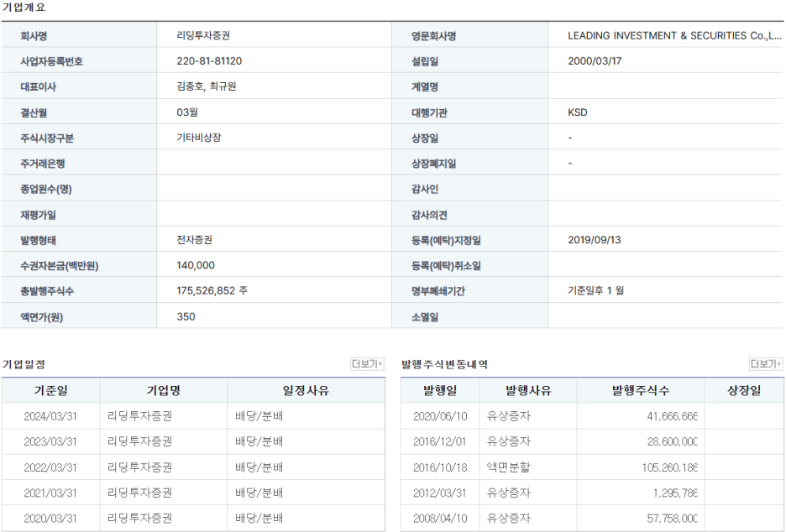Screen dimensions: 786x532
Task: Click the 03월 settlement month value
Action: click(187, 112)
